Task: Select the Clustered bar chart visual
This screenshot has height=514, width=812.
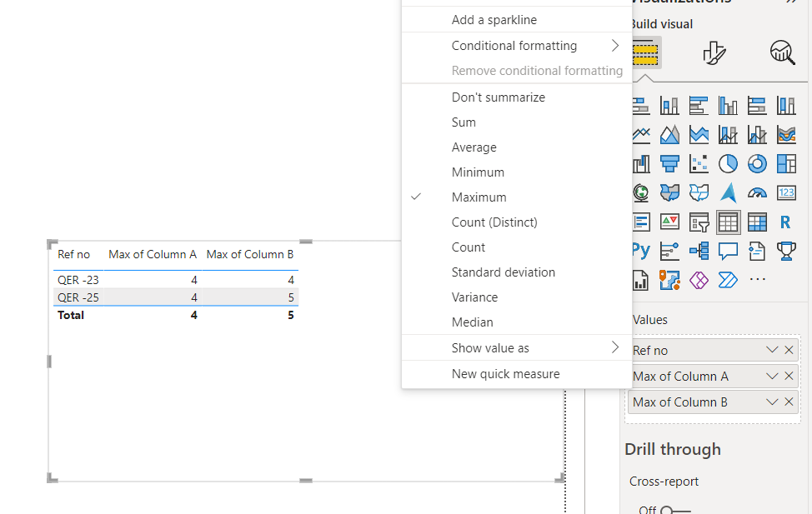Action: click(699, 106)
